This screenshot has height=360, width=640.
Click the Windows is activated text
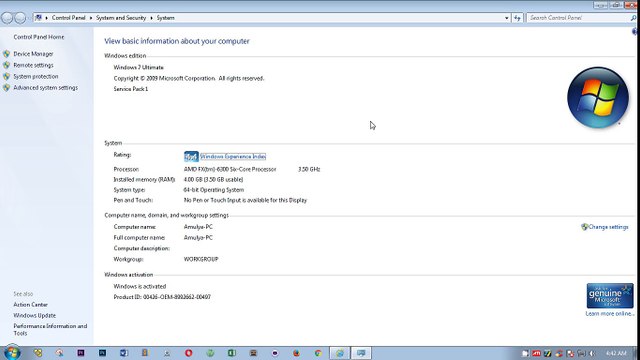point(140,287)
